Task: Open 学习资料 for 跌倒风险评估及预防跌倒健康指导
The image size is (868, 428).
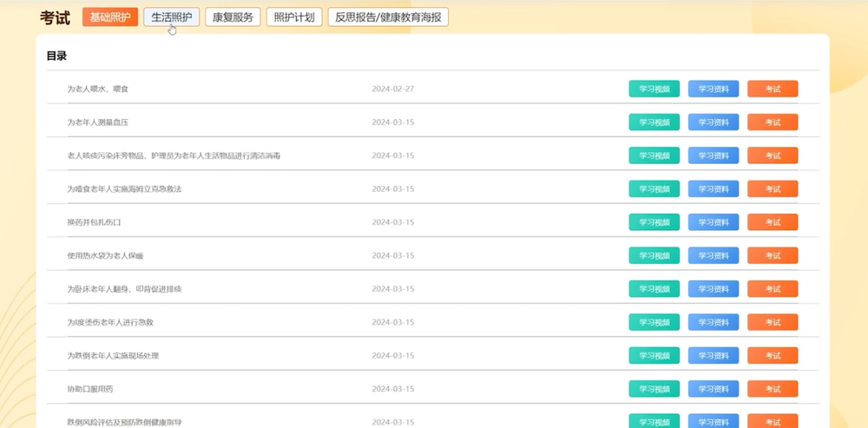Action: 713,421
